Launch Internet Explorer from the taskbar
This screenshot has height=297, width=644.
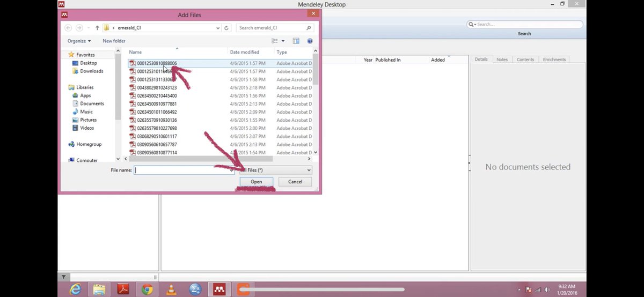click(x=75, y=289)
